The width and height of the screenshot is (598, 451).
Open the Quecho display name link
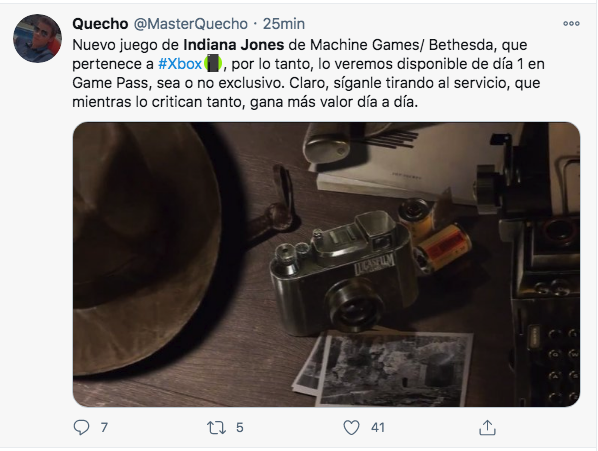100,24
